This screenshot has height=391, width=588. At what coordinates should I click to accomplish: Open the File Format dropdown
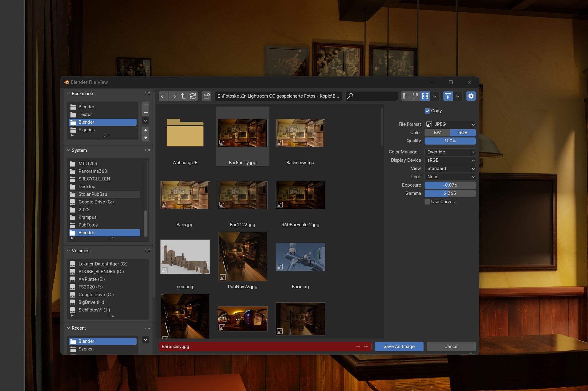click(x=450, y=124)
